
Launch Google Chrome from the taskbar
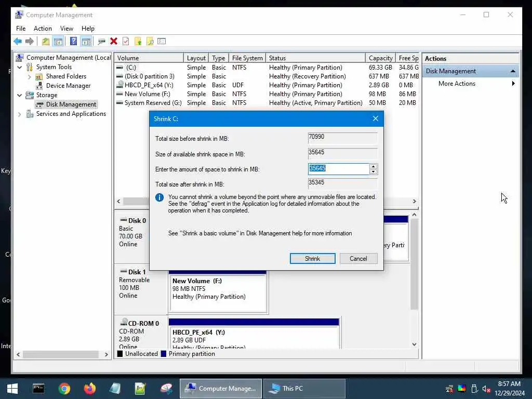pyautogui.click(x=64, y=389)
